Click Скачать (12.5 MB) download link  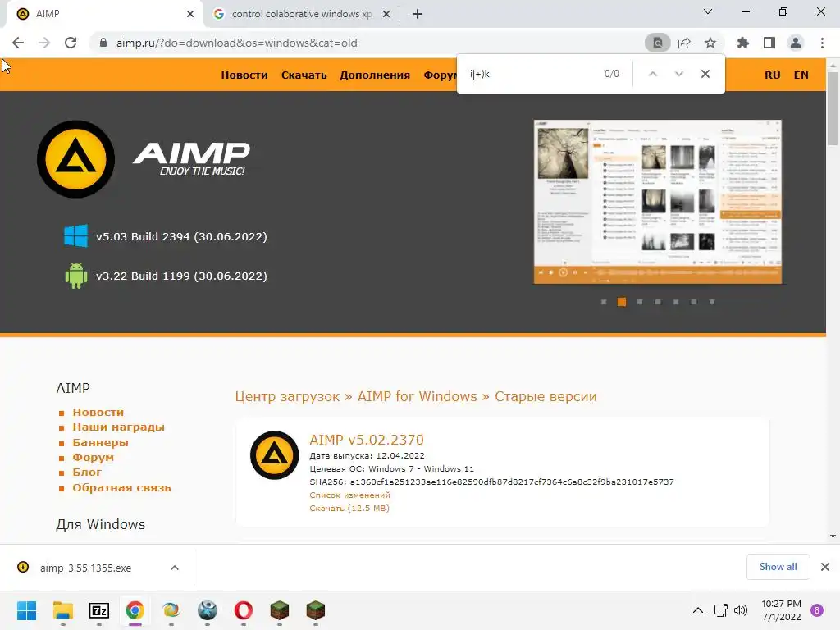pos(349,508)
